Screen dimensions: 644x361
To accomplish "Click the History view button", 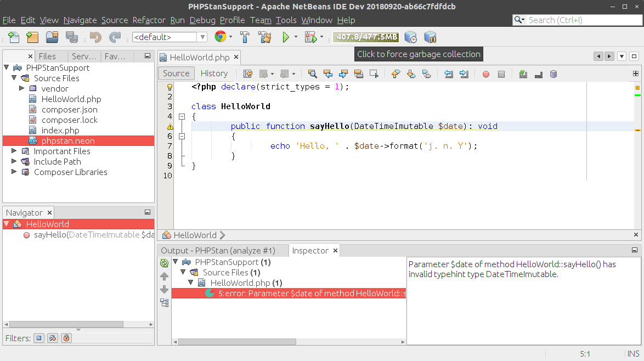I will click(214, 74).
